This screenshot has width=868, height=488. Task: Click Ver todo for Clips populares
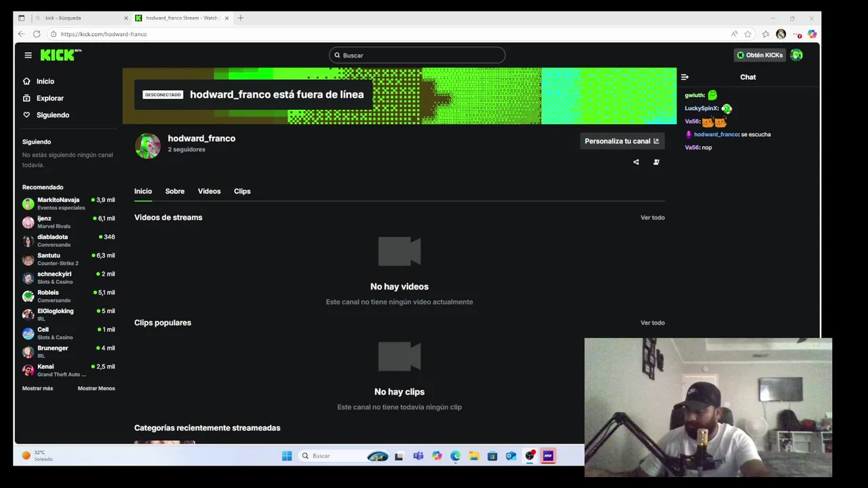pyautogui.click(x=652, y=323)
